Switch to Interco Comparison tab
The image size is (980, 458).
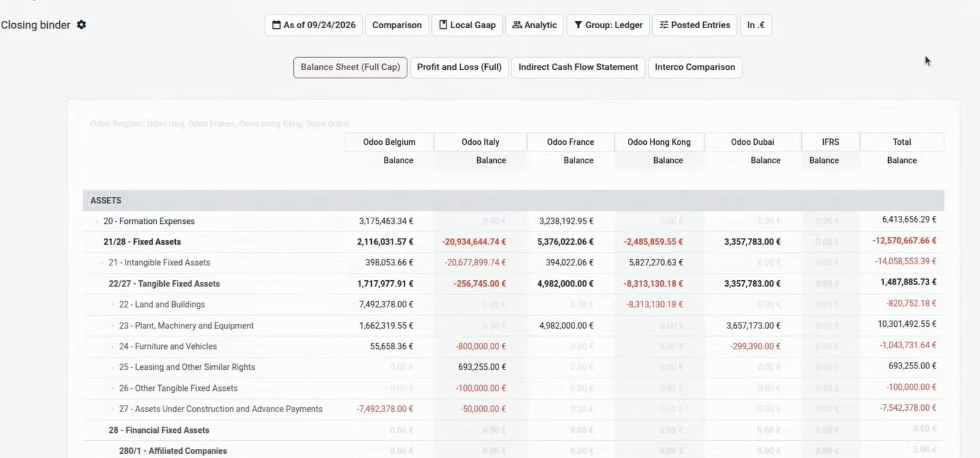695,67
